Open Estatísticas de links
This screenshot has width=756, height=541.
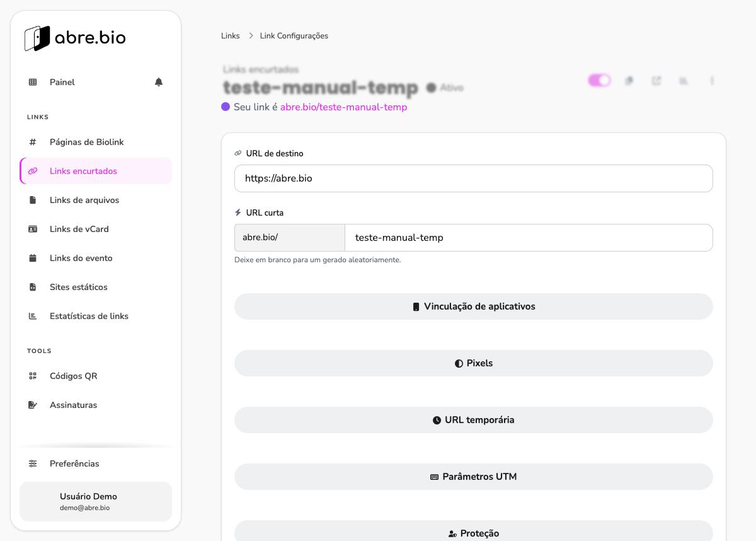pyautogui.click(x=96, y=316)
